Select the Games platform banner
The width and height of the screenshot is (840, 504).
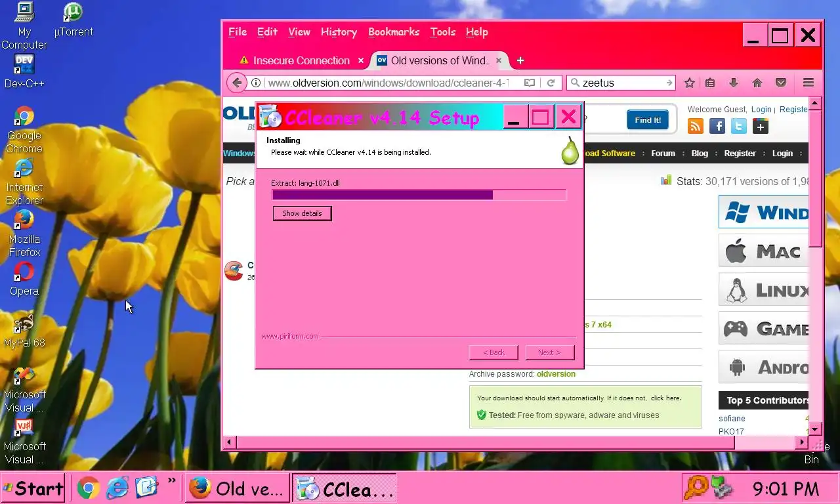[x=763, y=328]
